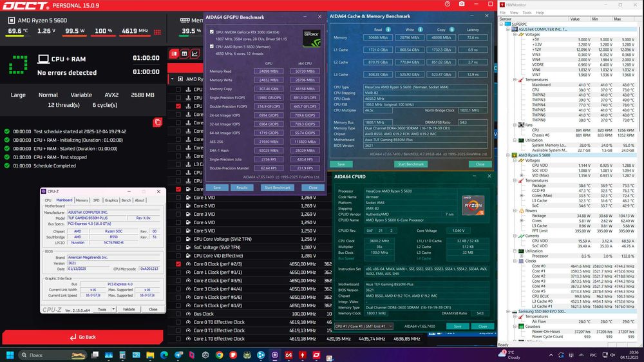This screenshot has height=362, width=644.
Task: Switch to Memory tab in CPU-Z
Action: (x=82, y=200)
